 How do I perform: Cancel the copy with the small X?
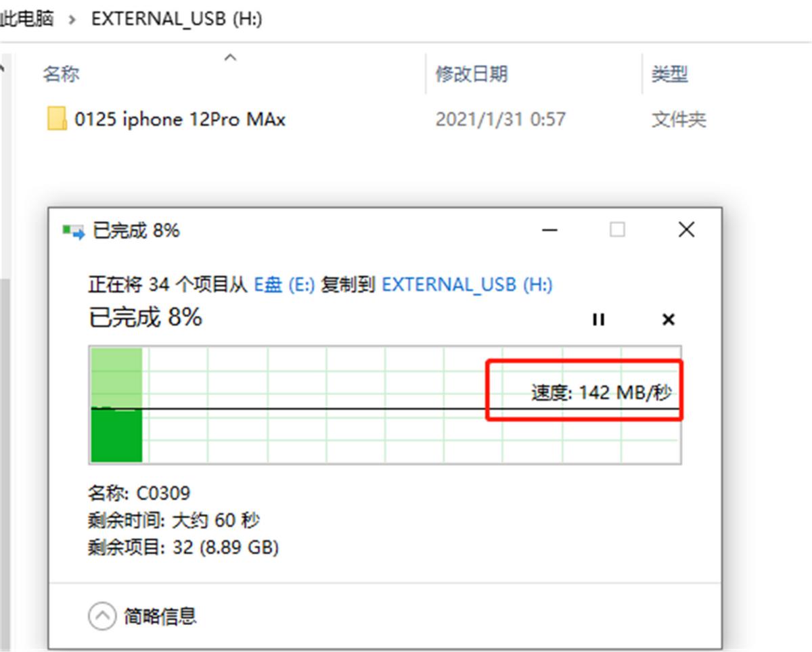point(668,319)
